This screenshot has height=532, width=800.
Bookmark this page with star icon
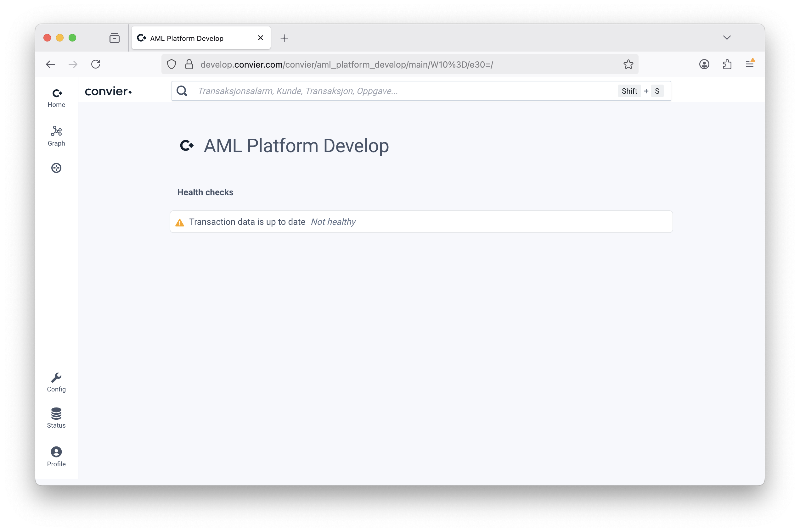coord(628,64)
